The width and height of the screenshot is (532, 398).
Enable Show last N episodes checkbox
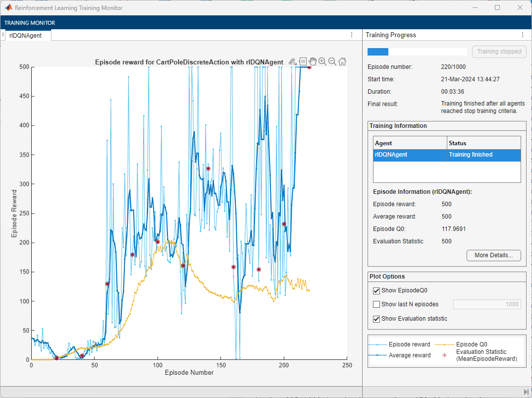pos(376,304)
